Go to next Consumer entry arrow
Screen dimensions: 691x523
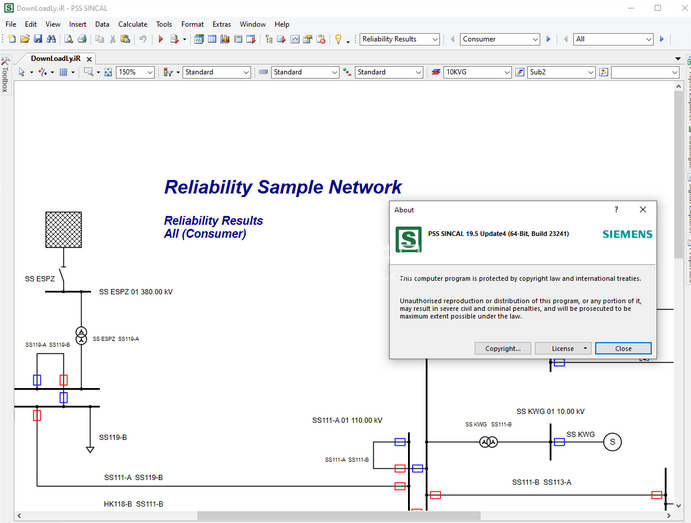coord(549,39)
